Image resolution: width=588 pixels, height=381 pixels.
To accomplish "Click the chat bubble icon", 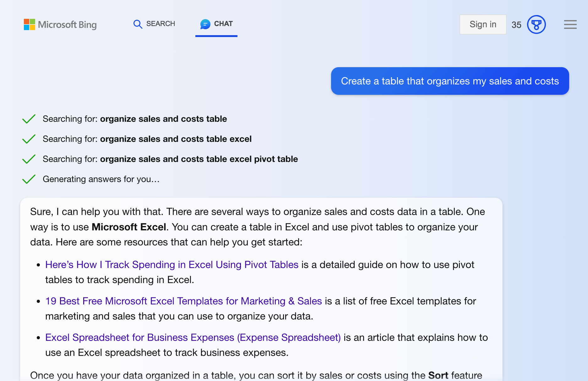I will [x=205, y=24].
